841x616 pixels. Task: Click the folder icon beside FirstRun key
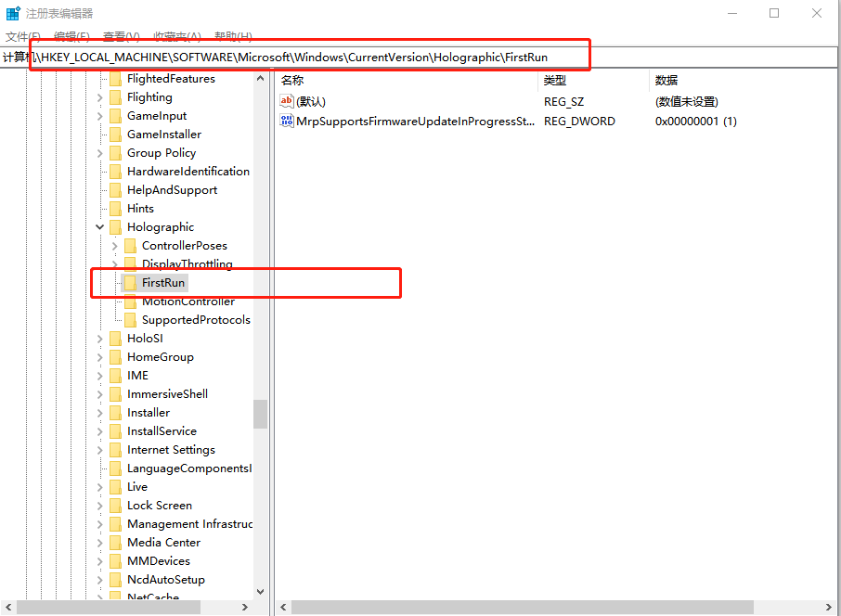click(130, 283)
